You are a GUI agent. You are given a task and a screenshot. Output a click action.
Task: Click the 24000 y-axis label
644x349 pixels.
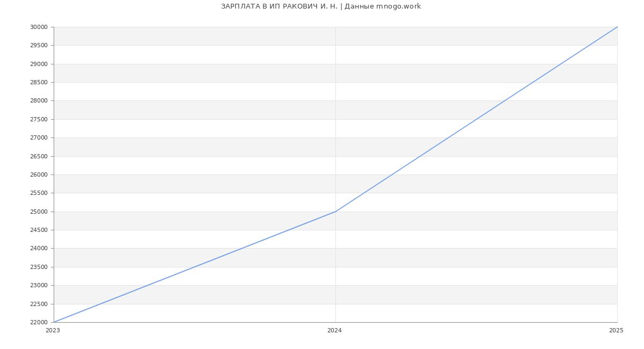[39, 249]
